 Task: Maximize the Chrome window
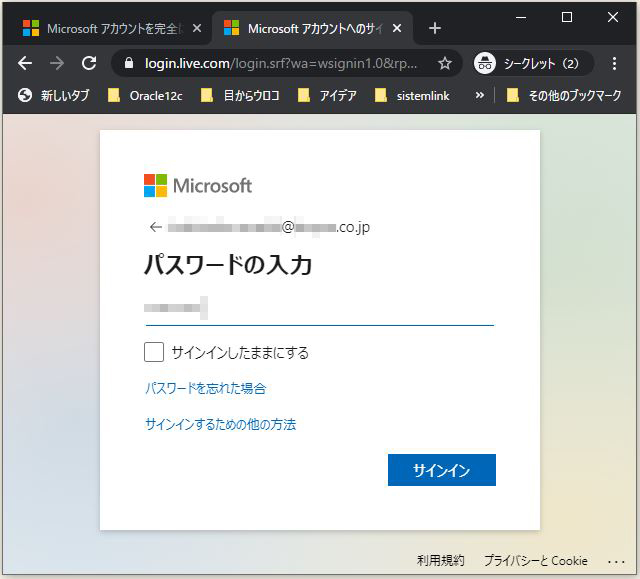pos(567,18)
